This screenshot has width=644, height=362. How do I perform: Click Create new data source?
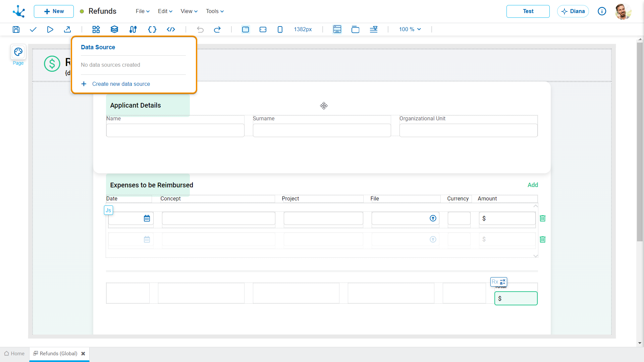(x=116, y=84)
